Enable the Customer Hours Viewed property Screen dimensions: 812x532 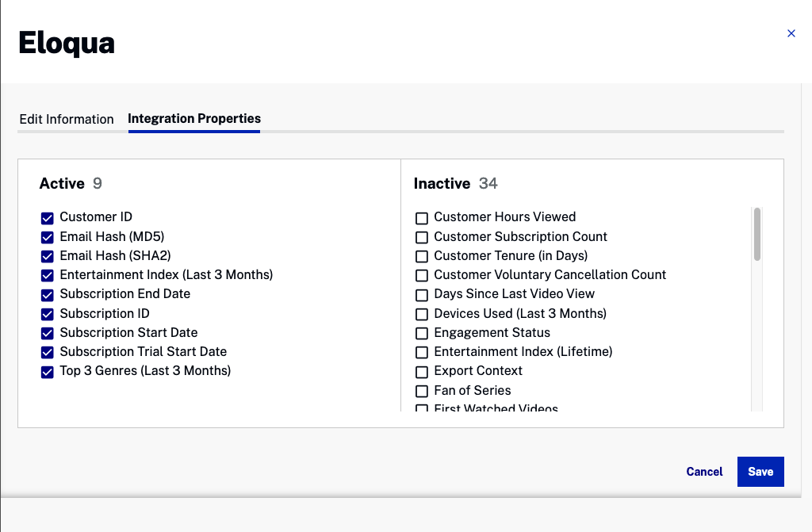click(422, 218)
